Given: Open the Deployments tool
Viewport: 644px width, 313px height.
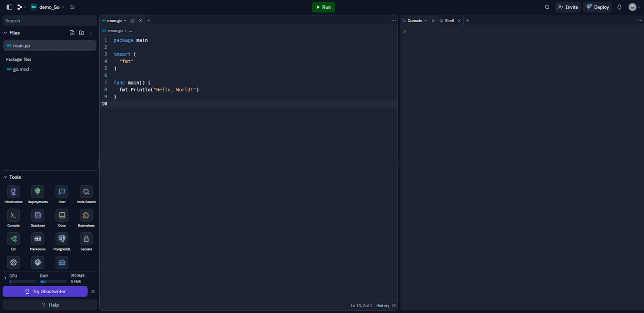Looking at the screenshot, I should [x=38, y=192].
